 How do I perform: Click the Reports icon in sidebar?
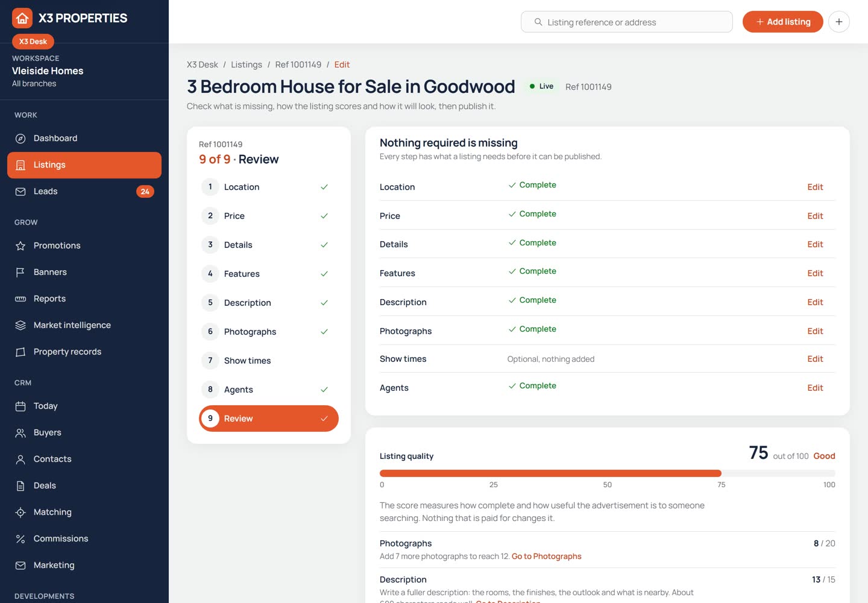pyautogui.click(x=20, y=299)
